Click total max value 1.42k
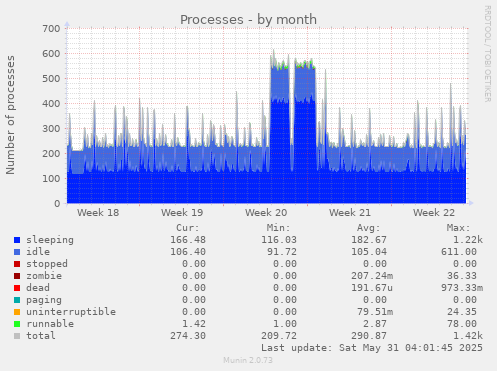The image size is (497, 371). [468, 336]
